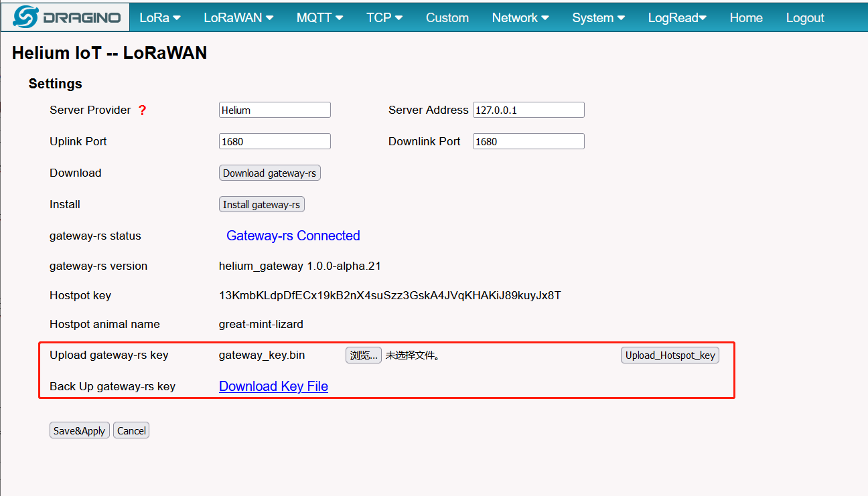The width and height of the screenshot is (868, 496).
Task: Click the Hostpot animal name label
Action: (x=104, y=324)
